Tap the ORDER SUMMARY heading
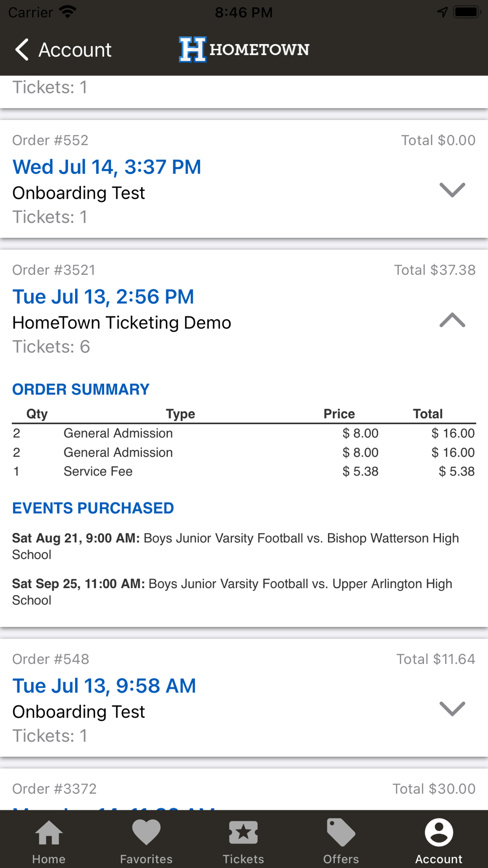488x868 pixels. [81, 390]
